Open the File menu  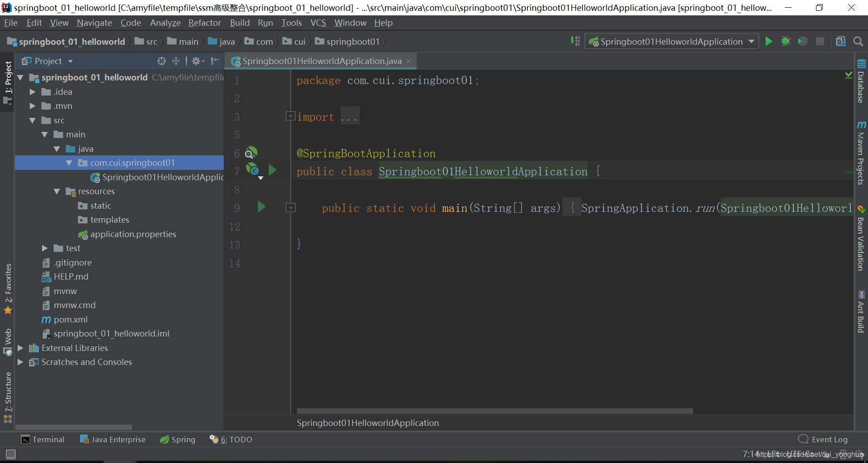[x=11, y=23]
